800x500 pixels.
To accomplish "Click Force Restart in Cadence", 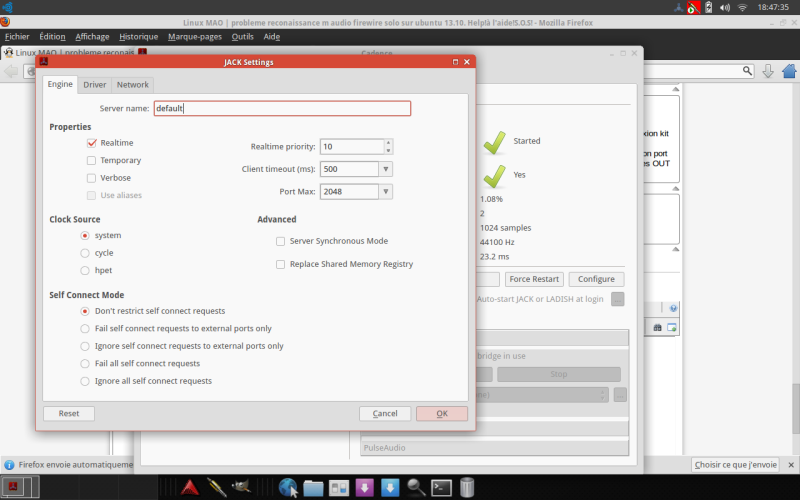I will click(x=534, y=279).
